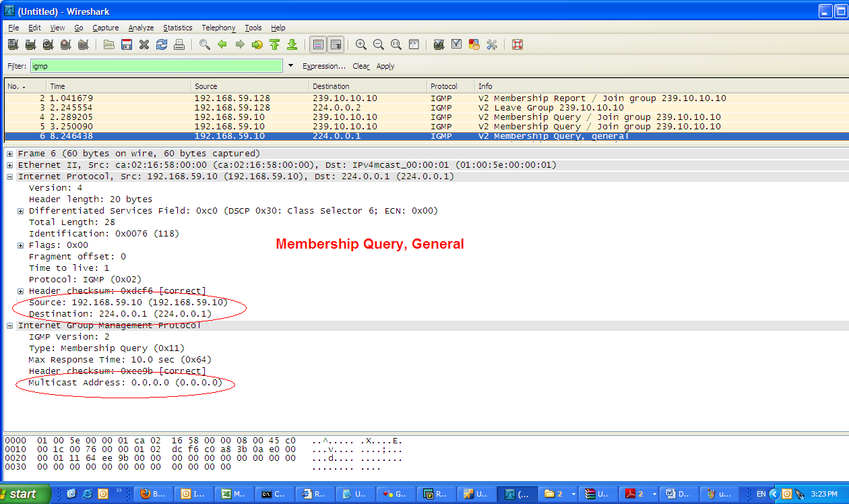Image resolution: width=849 pixels, height=504 pixels.
Task: Click the resize all columns icon
Action: (414, 44)
